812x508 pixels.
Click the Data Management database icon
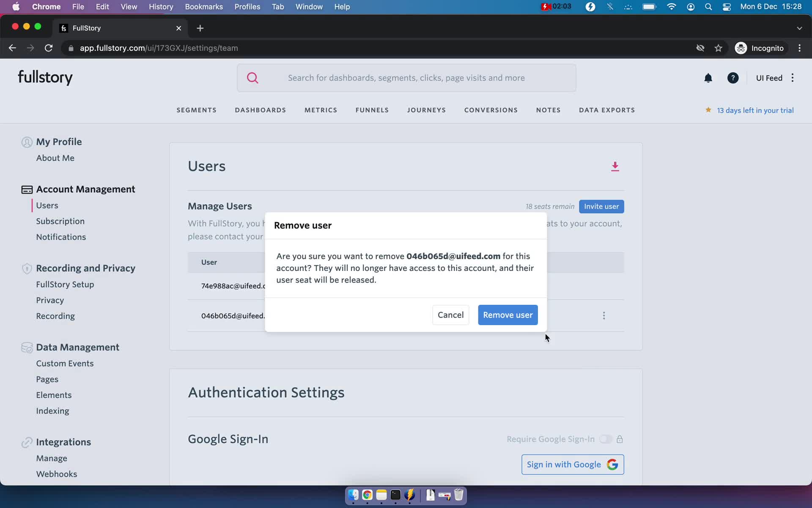(27, 348)
